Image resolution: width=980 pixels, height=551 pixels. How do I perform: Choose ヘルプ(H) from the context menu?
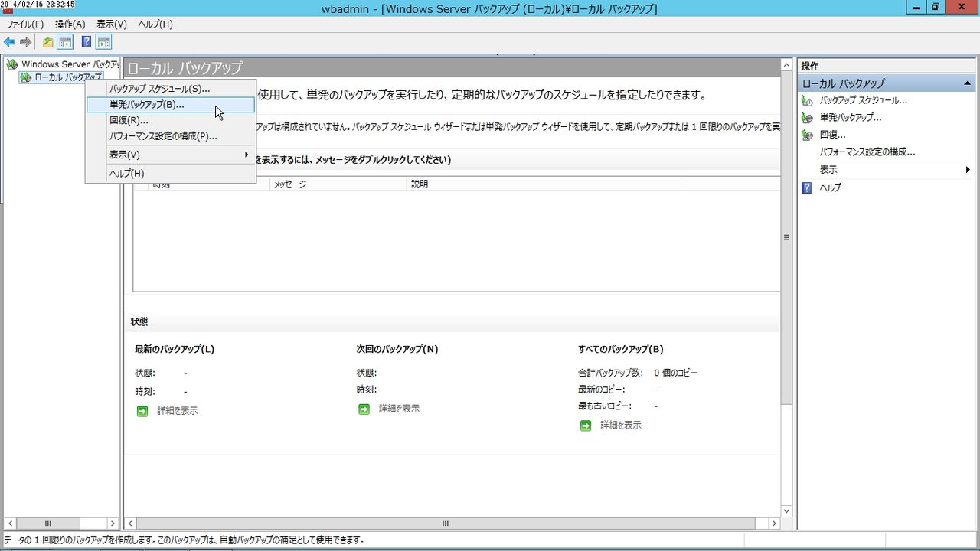171,174
